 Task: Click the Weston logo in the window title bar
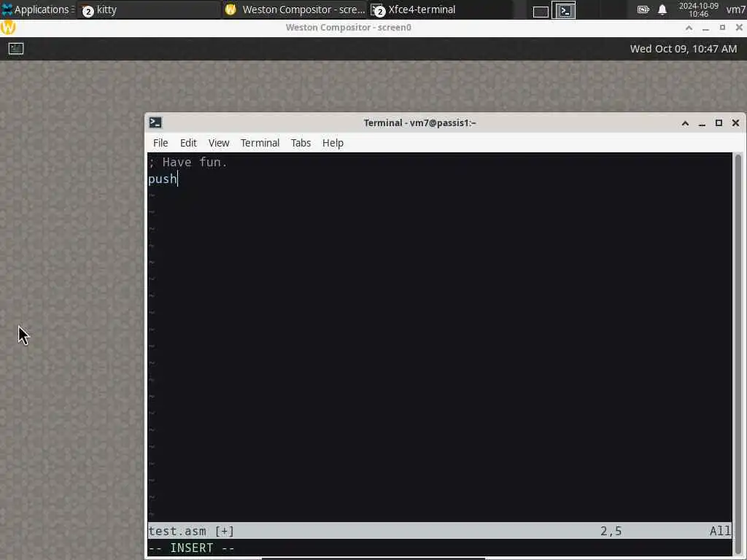[8, 27]
